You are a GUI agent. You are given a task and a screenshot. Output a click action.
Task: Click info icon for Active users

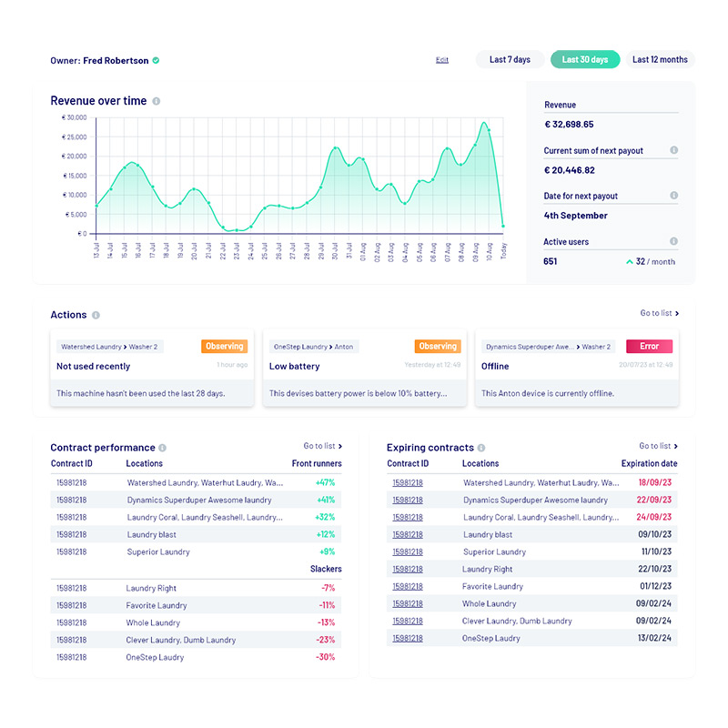(x=673, y=241)
